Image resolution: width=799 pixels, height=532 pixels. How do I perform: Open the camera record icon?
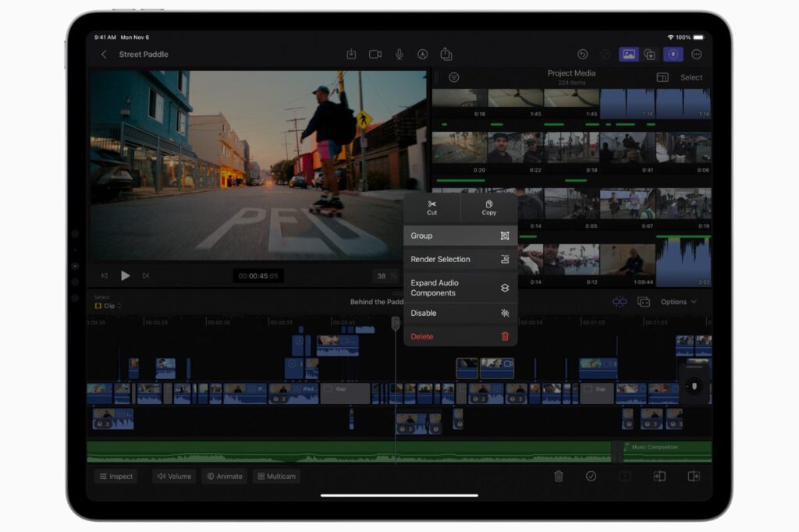(x=375, y=54)
